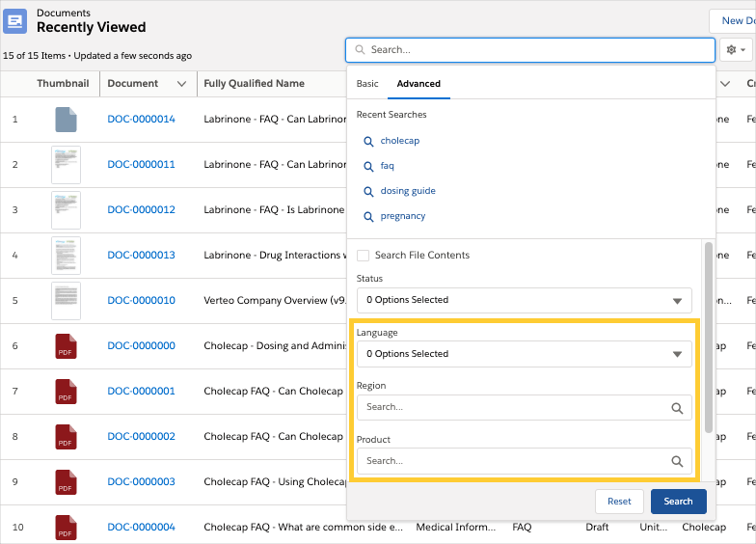Click into the main Search input field
This screenshot has width=756, height=544.
point(530,49)
